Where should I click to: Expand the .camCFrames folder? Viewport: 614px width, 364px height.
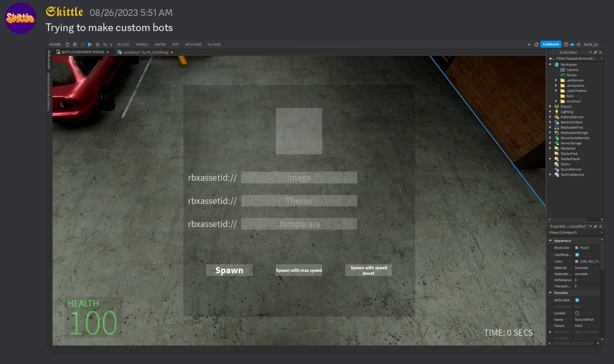(556, 91)
